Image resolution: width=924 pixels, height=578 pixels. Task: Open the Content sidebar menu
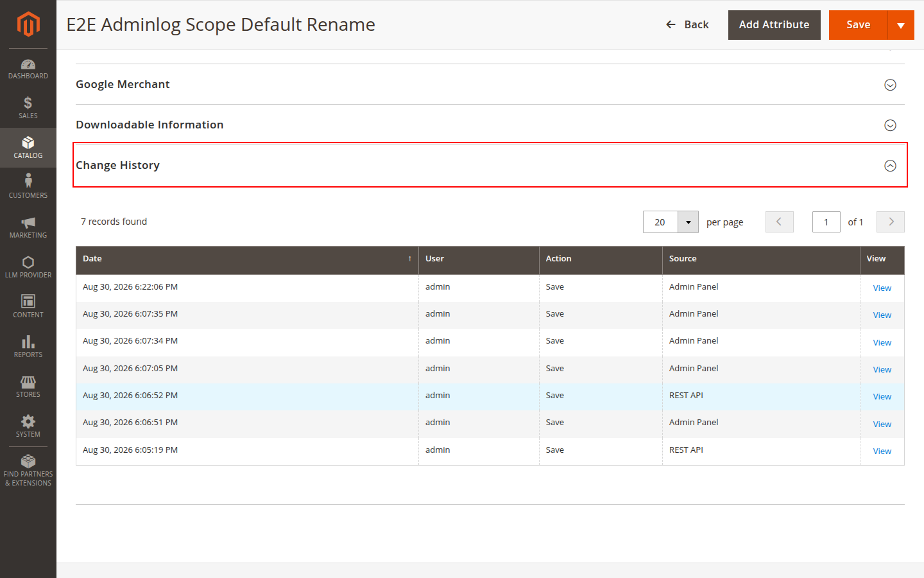point(28,307)
